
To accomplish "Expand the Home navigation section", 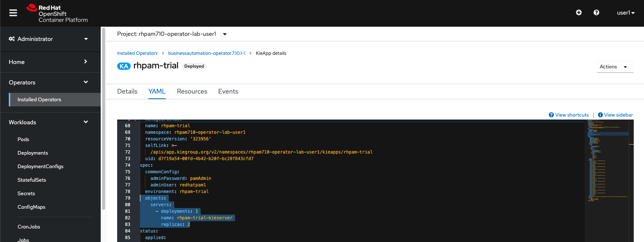I will click(50, 62).
